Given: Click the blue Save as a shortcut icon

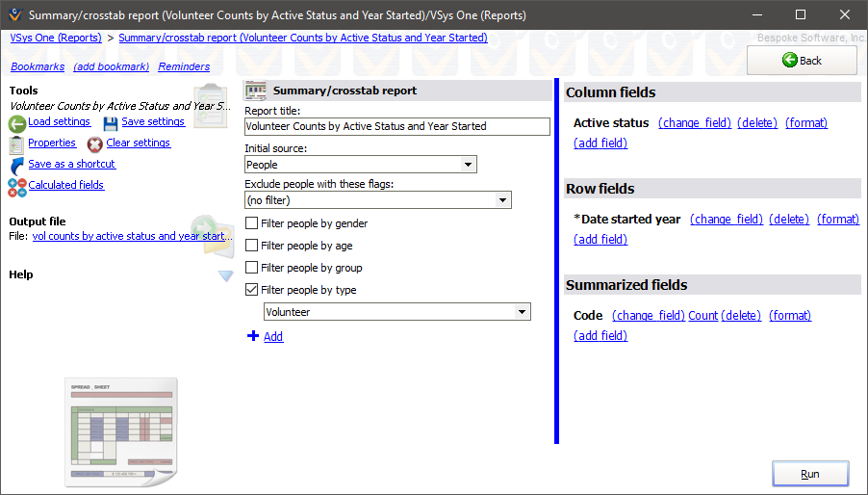Looking at the screenshot, I should point(17,166).
